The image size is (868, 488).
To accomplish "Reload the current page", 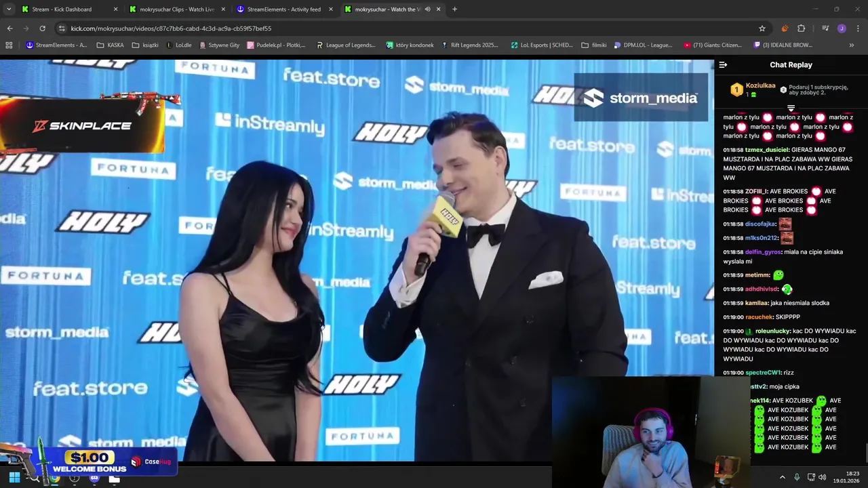I will pos(42,28).
